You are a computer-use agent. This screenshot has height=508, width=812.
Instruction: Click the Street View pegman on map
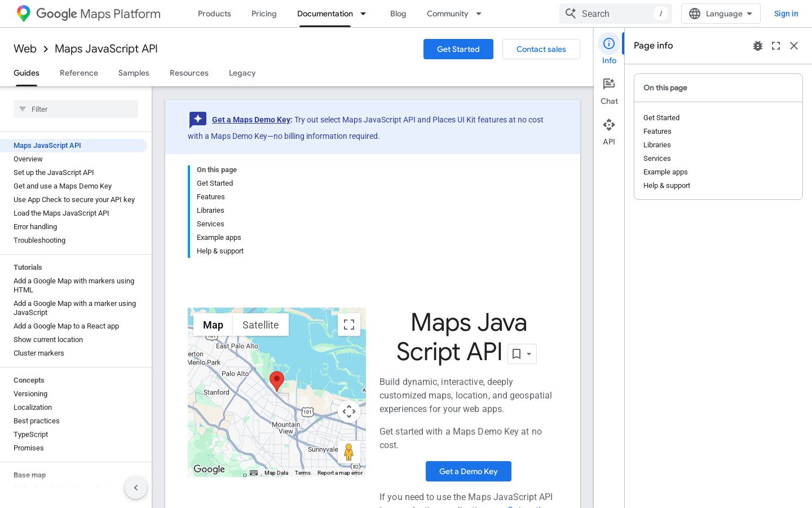click(349, 452)
